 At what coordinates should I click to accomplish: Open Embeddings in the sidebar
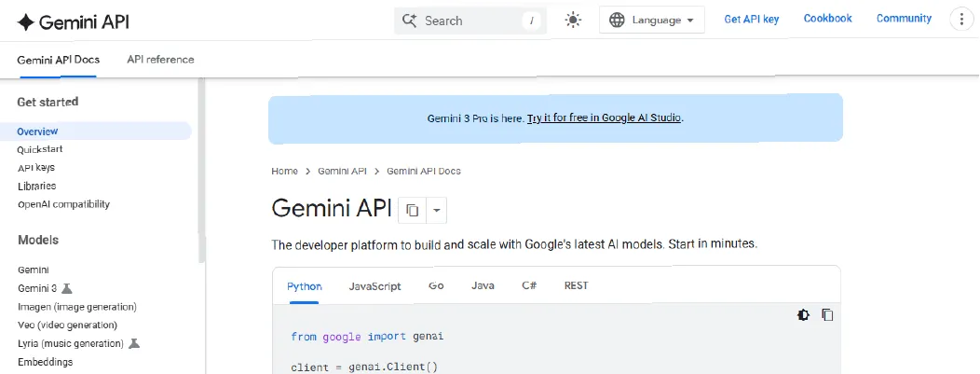(45, 362)
